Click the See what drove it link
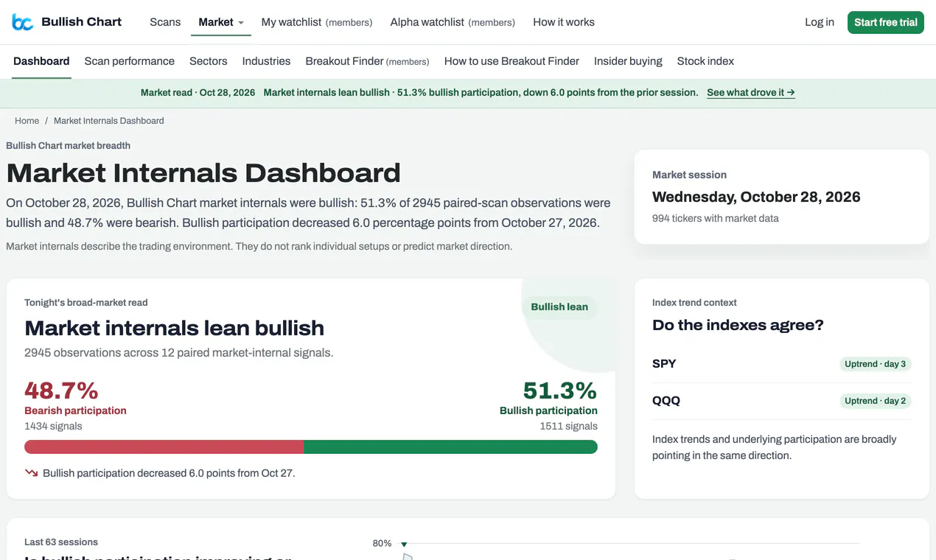Screen dimensions: 936x560 tap(751, 93)
